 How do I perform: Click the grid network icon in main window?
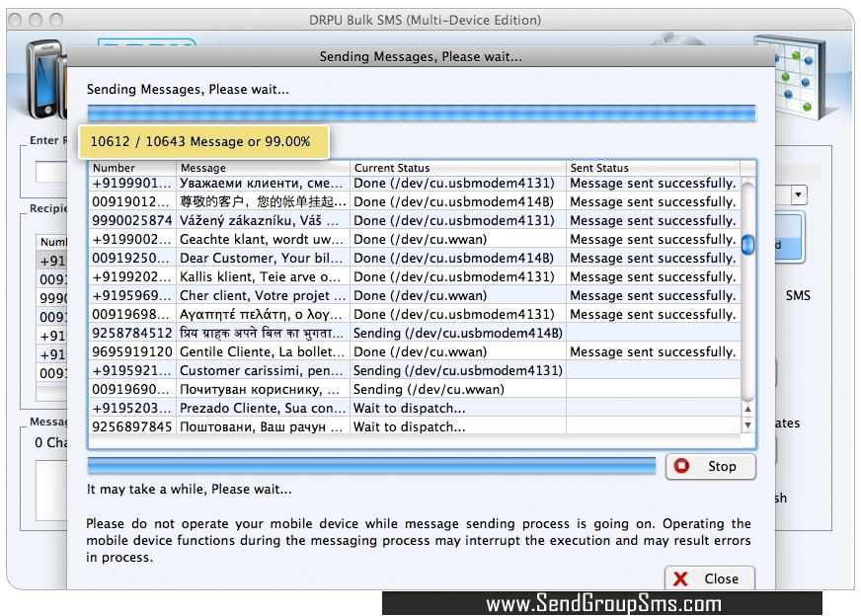click(790, 76)
